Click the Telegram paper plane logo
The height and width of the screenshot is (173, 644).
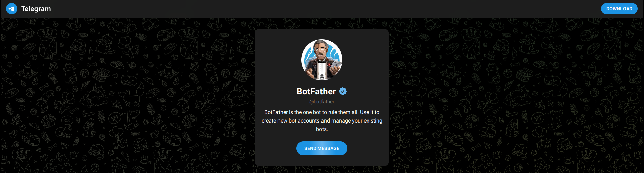coord(12,9)
